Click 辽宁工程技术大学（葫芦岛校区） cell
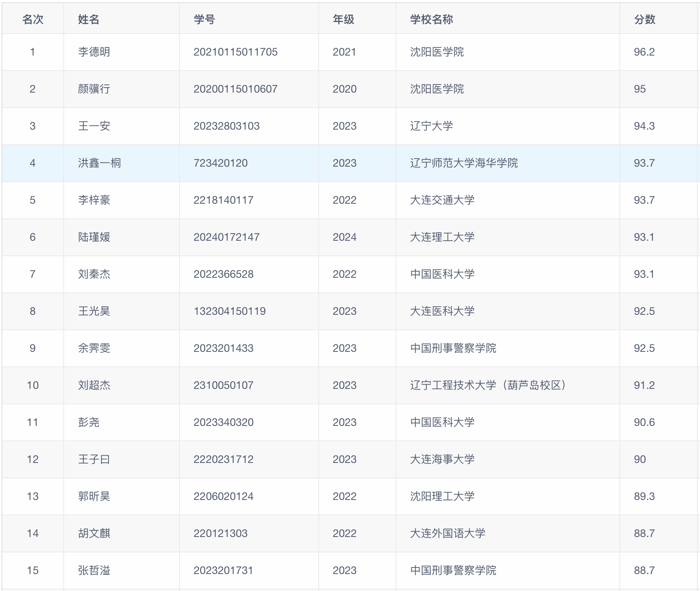Viewport: 700px width, 591px height. point(488,385)
